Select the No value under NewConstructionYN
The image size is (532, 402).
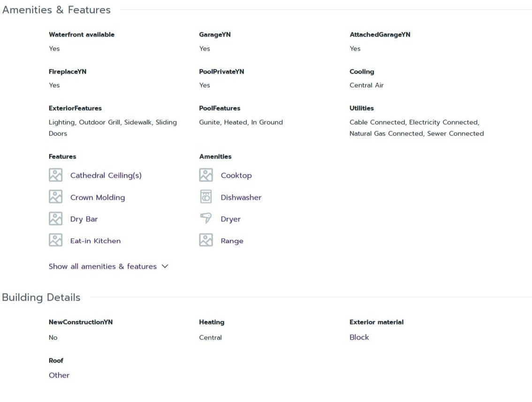[x=53, y=338]
